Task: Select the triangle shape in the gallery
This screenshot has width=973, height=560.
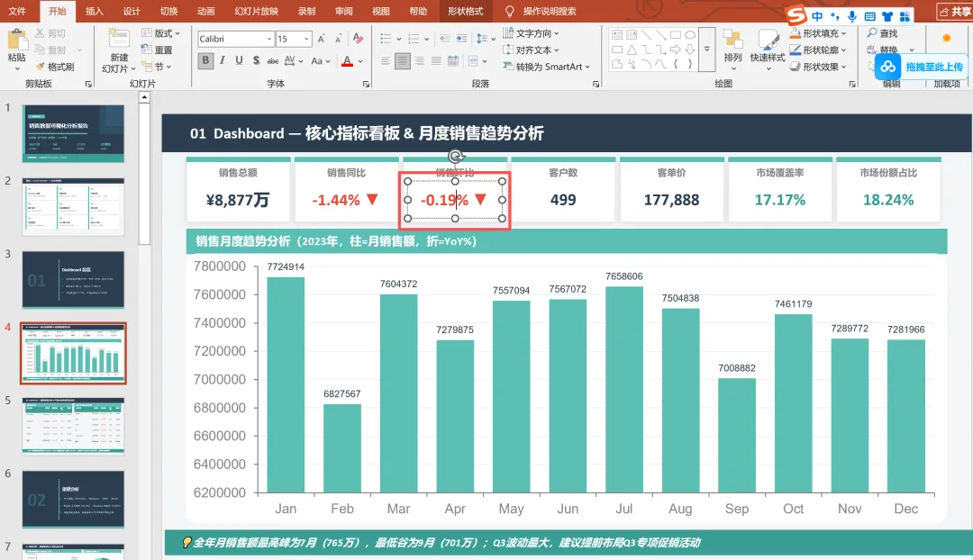Action: point(632,50)
